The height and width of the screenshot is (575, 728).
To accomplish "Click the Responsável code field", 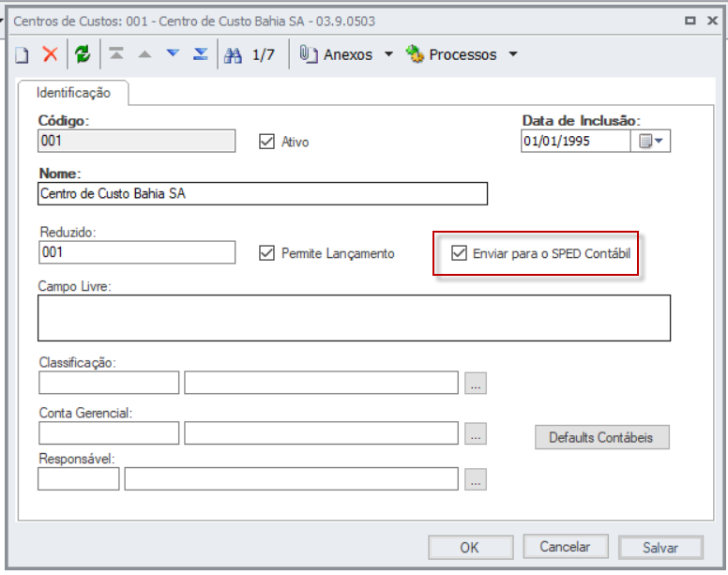I will tap(79, 479).
